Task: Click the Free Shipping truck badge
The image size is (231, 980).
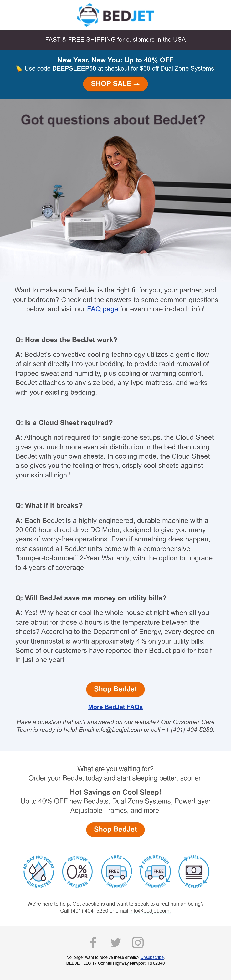Action: [x=116, y=872]
